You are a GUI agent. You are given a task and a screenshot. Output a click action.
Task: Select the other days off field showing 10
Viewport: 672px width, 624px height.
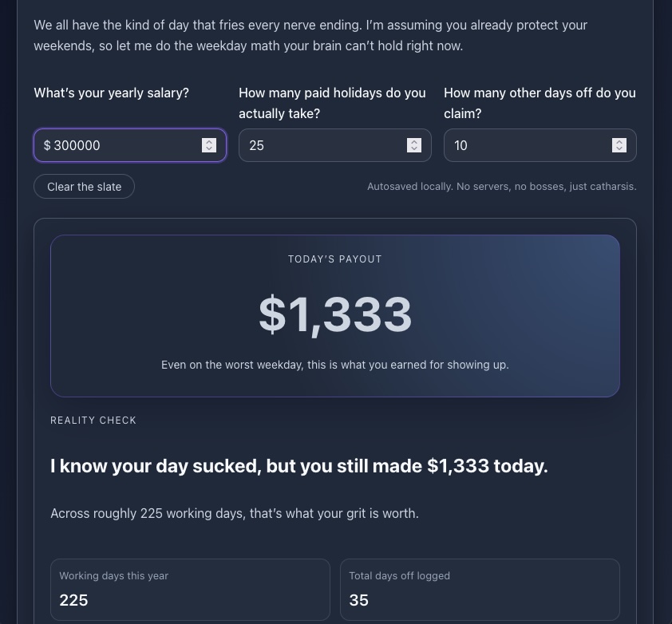pos(527,145)
